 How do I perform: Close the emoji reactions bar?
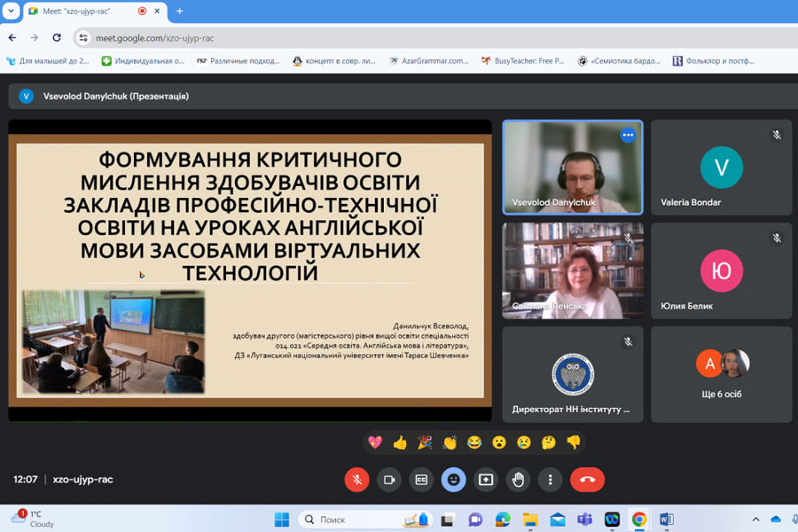pos(453,480)
